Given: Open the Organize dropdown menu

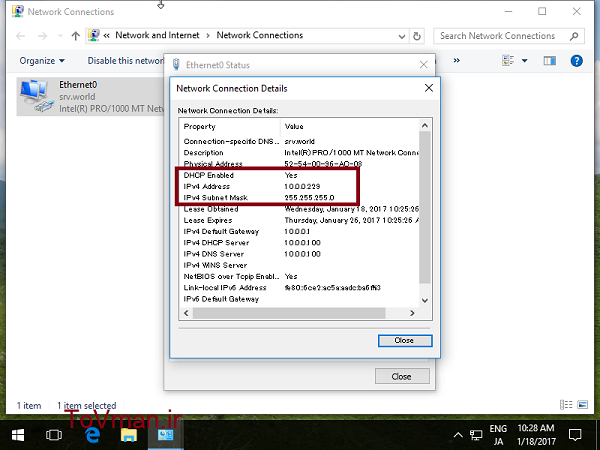Looking at the screenshot, I should [x=41, y=60].
